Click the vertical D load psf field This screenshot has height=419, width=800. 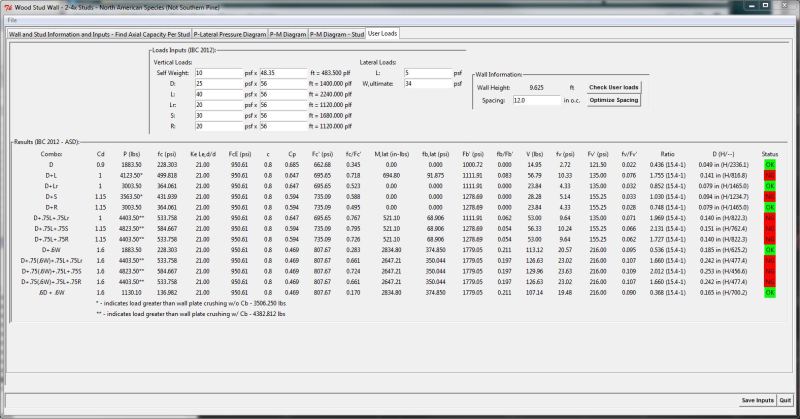pos(218,84)
